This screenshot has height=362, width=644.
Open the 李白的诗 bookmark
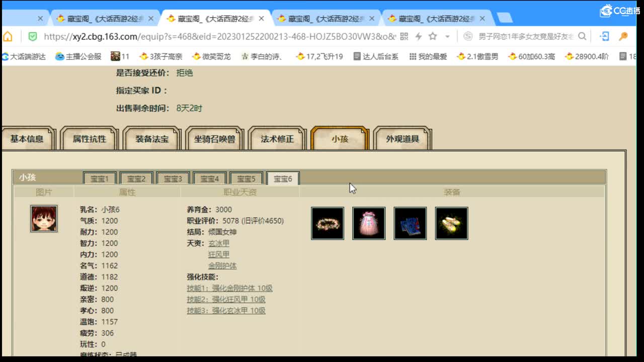point(262,56)
